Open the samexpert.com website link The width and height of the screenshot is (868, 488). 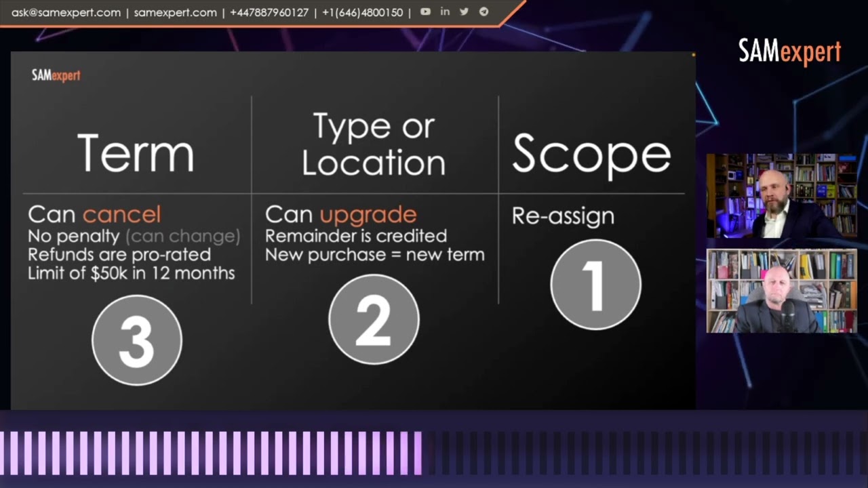(175, 12)
